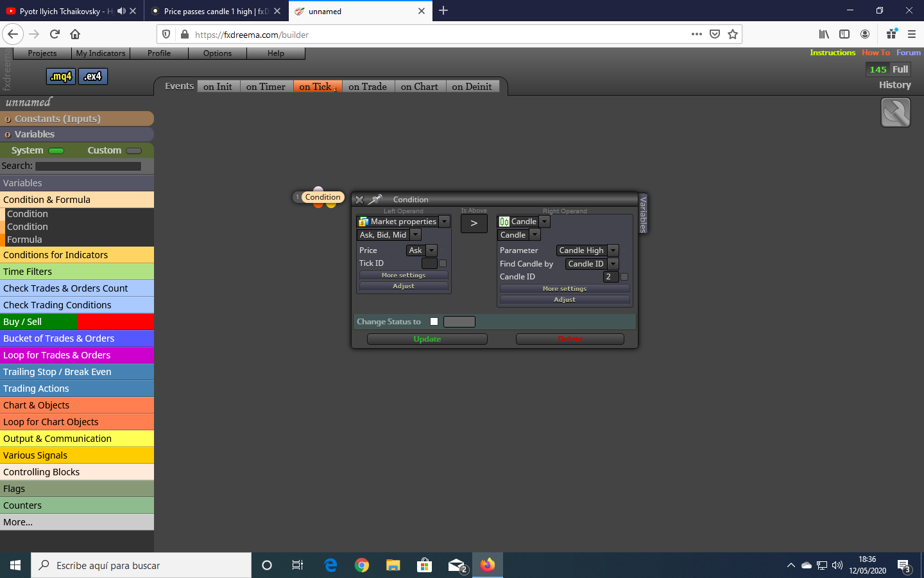
Task: Pin the Condition dialog with the pushpin icon
Action: pyautogui.click(x=375, y=200)
